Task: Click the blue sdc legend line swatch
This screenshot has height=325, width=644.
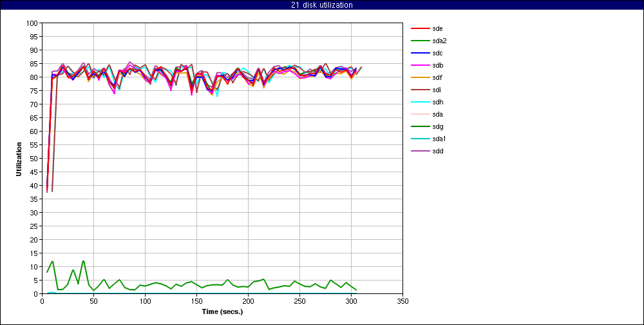Action: [x=419, y=53]
